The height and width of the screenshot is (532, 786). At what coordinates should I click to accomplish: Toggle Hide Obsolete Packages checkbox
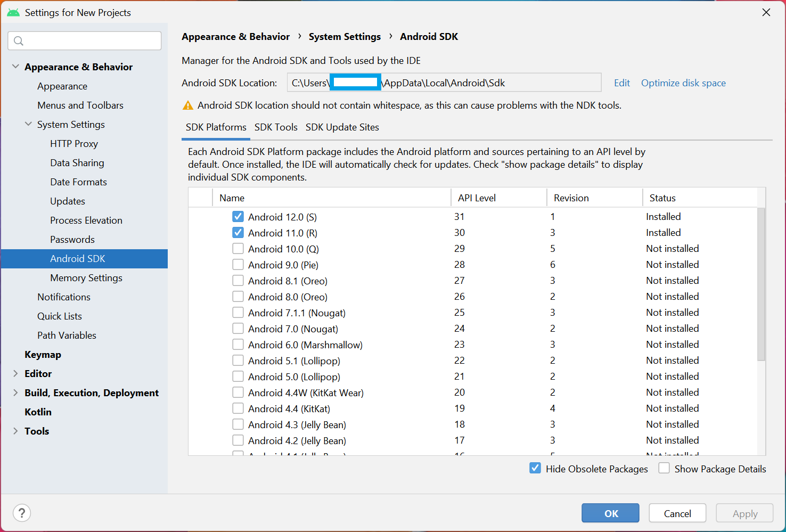tap(535, 469)
